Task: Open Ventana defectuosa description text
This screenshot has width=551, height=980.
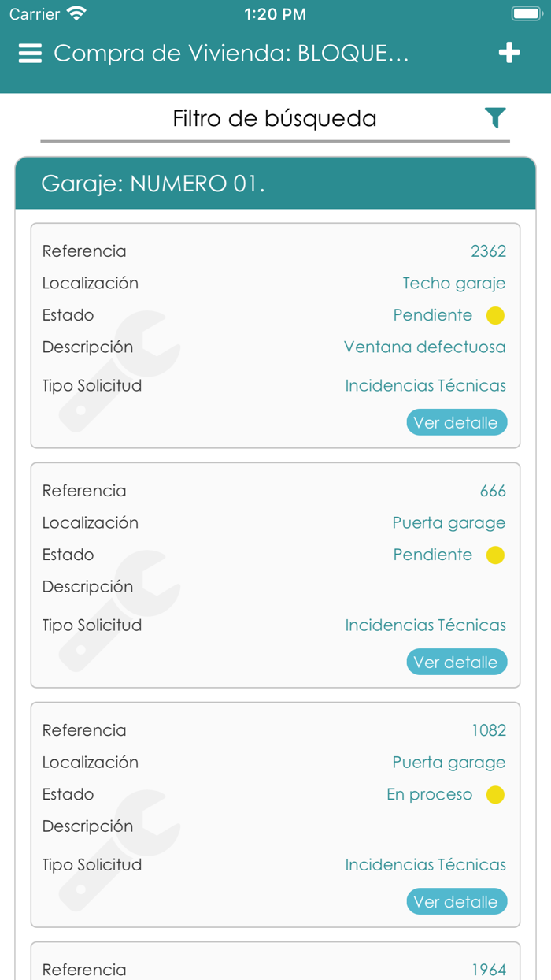Action: (424, 347)
